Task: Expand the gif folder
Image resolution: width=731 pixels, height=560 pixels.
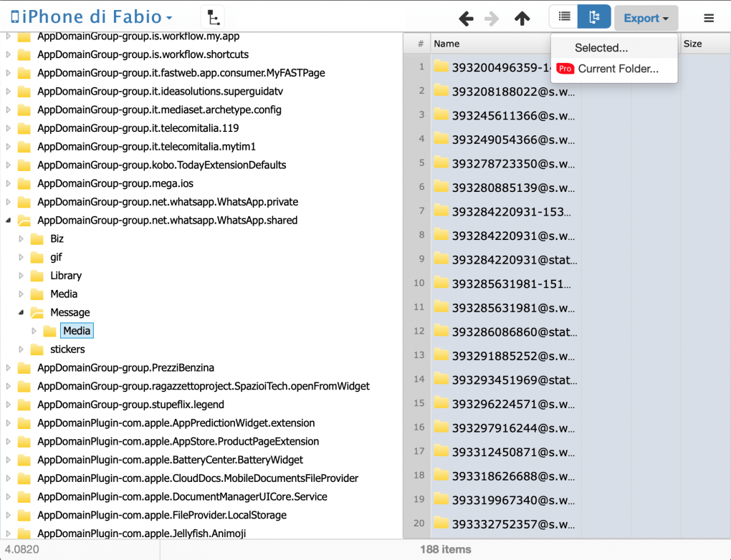Action: pyautogui.click(x=21, y=257)
